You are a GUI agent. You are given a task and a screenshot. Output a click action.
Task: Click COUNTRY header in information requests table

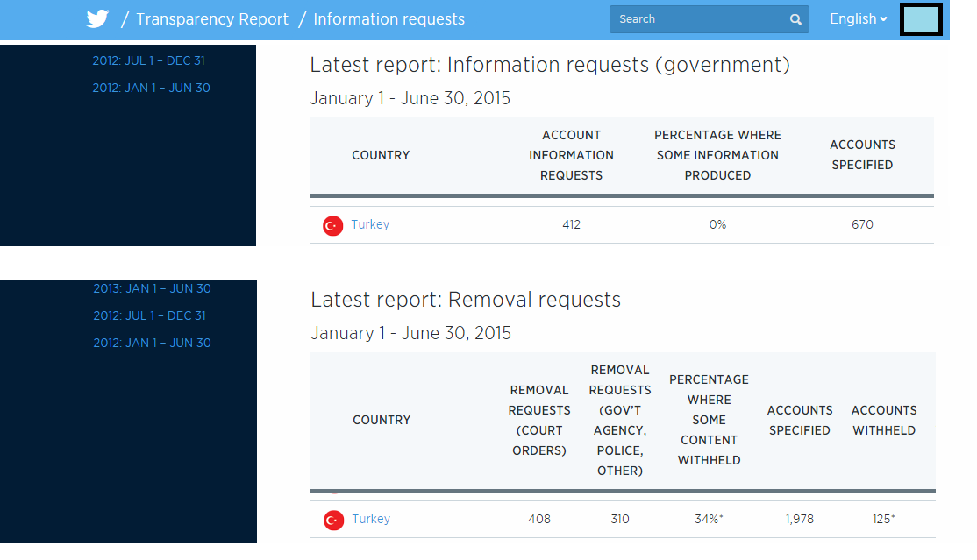[381, 155]
